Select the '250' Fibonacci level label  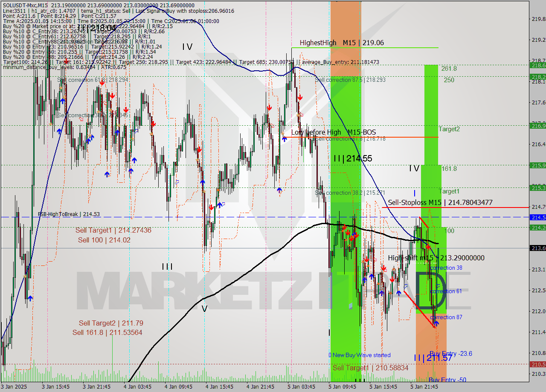pos(449,80)
